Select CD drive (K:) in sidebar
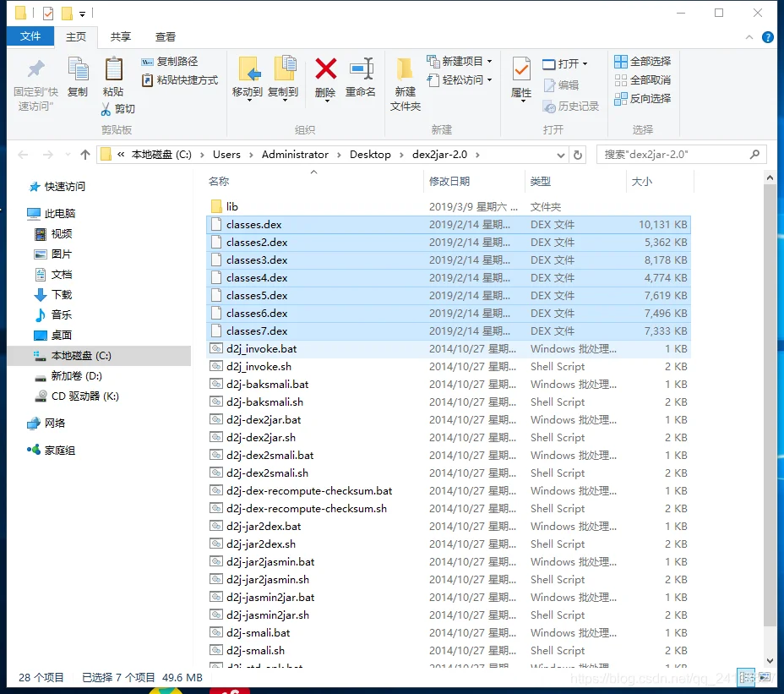This screenshot has width=784, height=694. coord(77,396)
